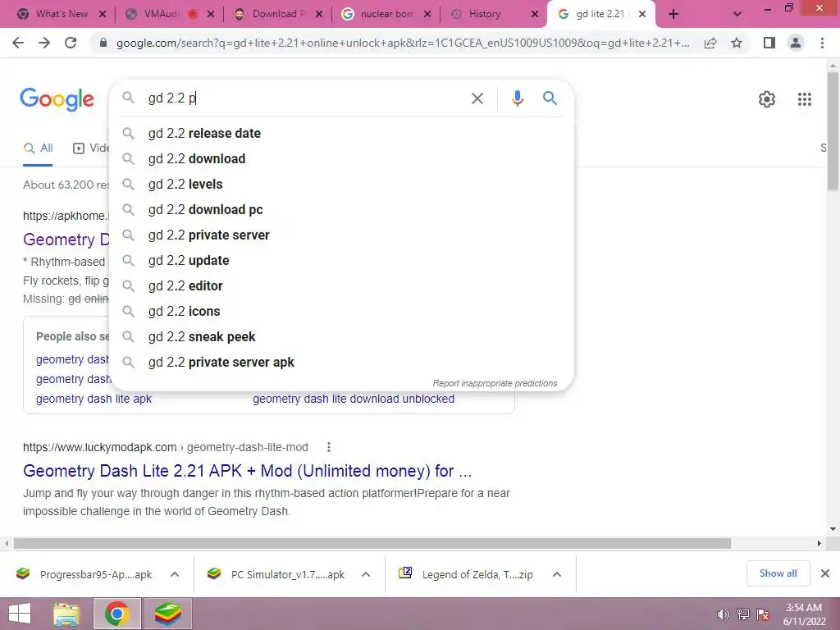Open result options beside luckymodapk.com URL
This screenshot has width=840, height=630.
tap(328, 447)
